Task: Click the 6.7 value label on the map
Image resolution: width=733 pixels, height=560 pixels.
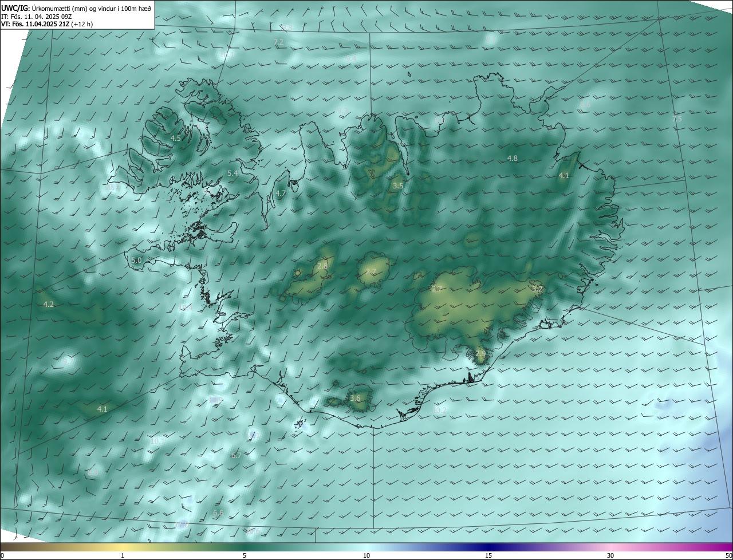Action: click(236, 456)
